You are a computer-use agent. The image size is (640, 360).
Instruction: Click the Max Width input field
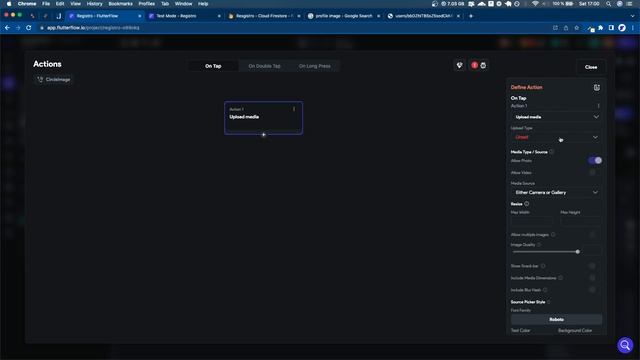(x=531, y=221)
